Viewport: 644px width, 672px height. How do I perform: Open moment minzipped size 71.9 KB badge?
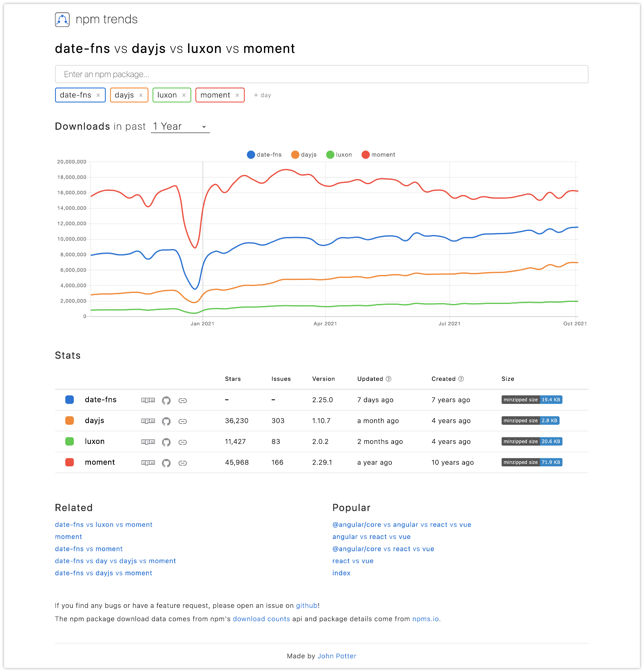pyautogui.click(x=532, y=462)
